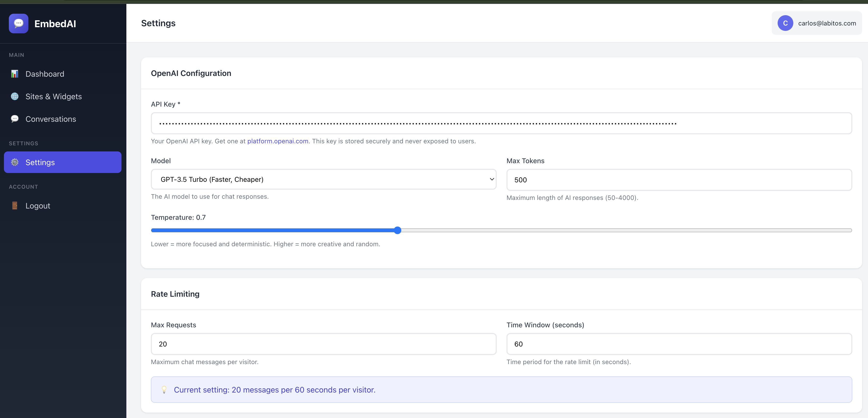This screenshot has width=868, height=418.
Task: Open the platform.openai.com link
Action: [x=278, y=141]
